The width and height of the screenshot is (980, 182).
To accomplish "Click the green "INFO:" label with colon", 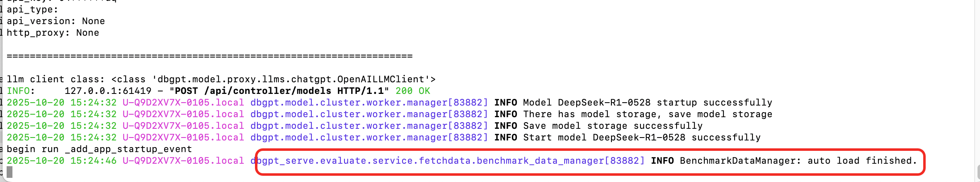I will tap(21, 91).
